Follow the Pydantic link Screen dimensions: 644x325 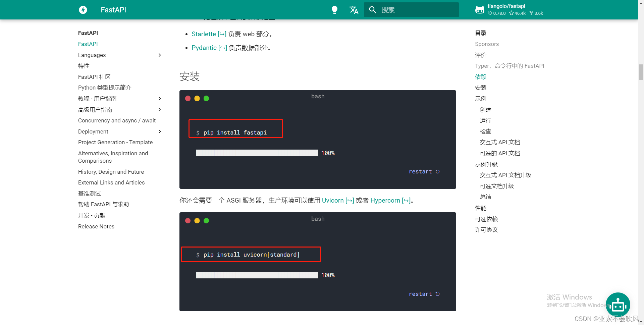coord(209,48)
